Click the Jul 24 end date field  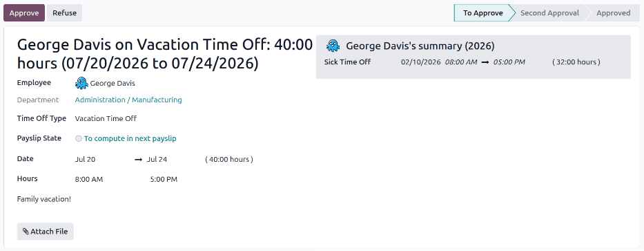click(157, 159)
